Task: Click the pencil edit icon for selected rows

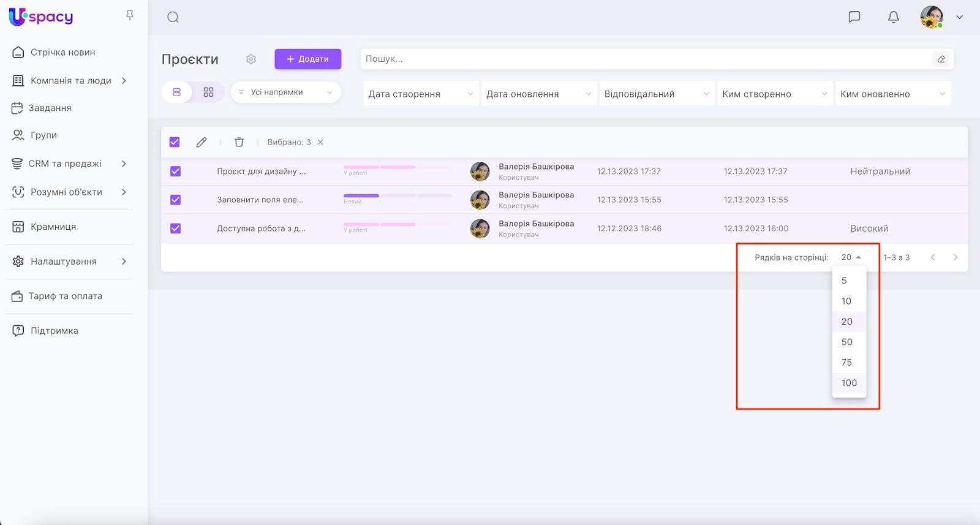Action: (201, 142)
